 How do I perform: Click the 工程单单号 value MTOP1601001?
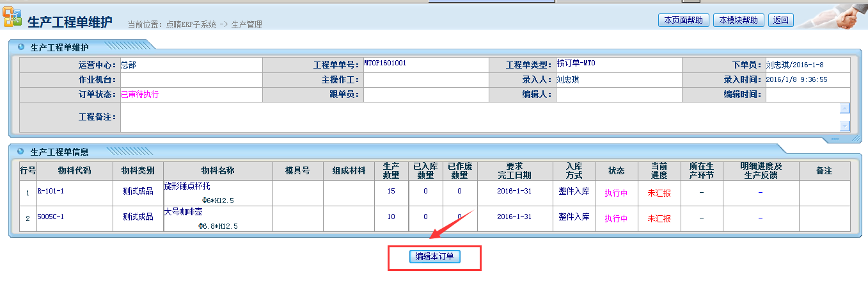coord(385,63)
